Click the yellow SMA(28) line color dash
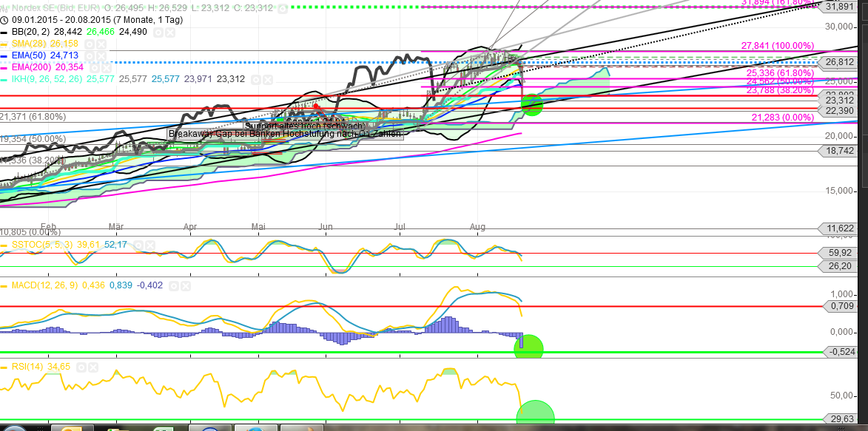Viewport: 868px width, 431px height. pyautogui.click(x=4, y=44)
